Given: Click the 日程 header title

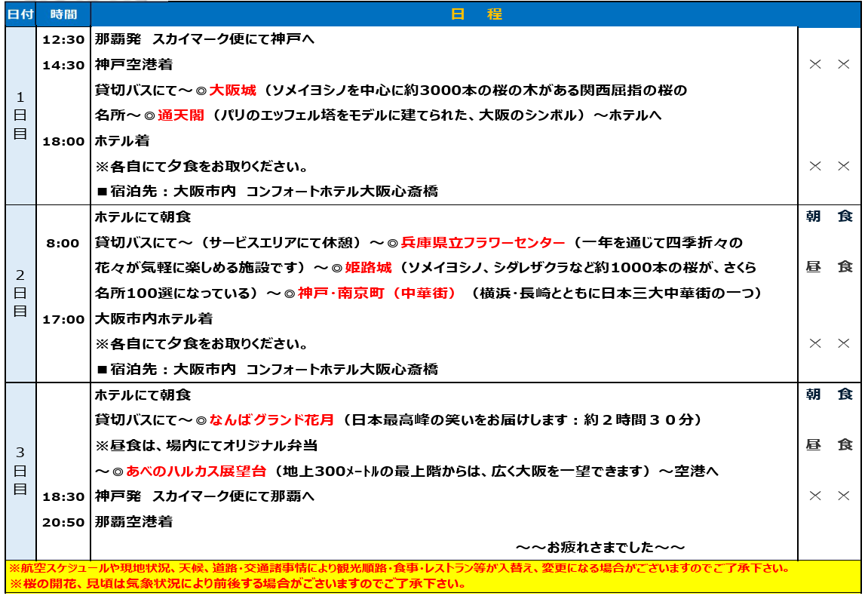Looking at the screenshot, I should [x=476, y=14].
